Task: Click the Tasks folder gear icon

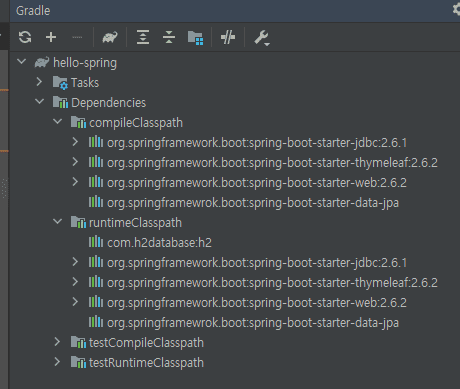Action: tap(60, 83)
